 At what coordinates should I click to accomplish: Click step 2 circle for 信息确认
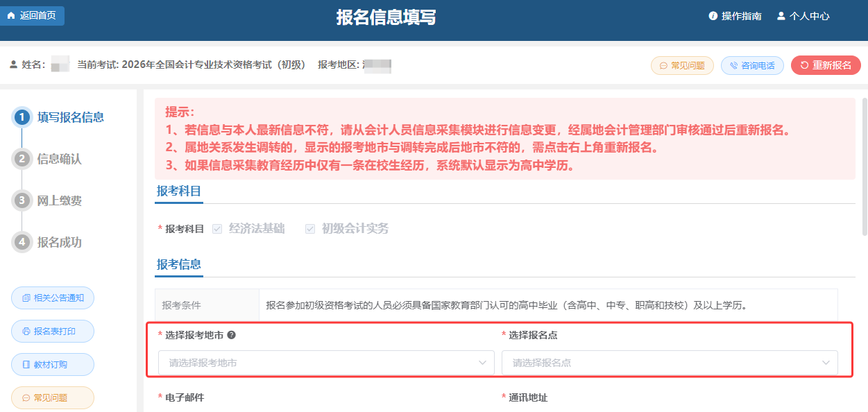[x=22, y=159]
